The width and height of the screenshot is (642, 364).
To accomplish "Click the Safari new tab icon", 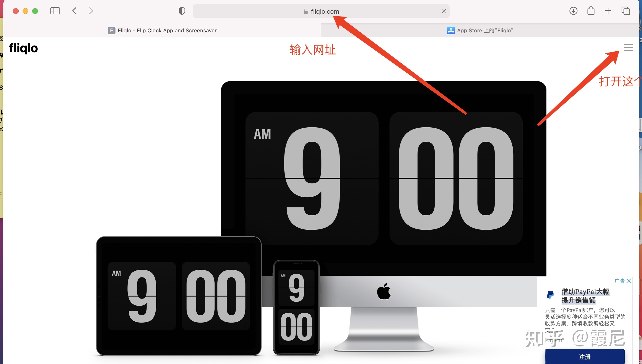I will tap(608, 11).
